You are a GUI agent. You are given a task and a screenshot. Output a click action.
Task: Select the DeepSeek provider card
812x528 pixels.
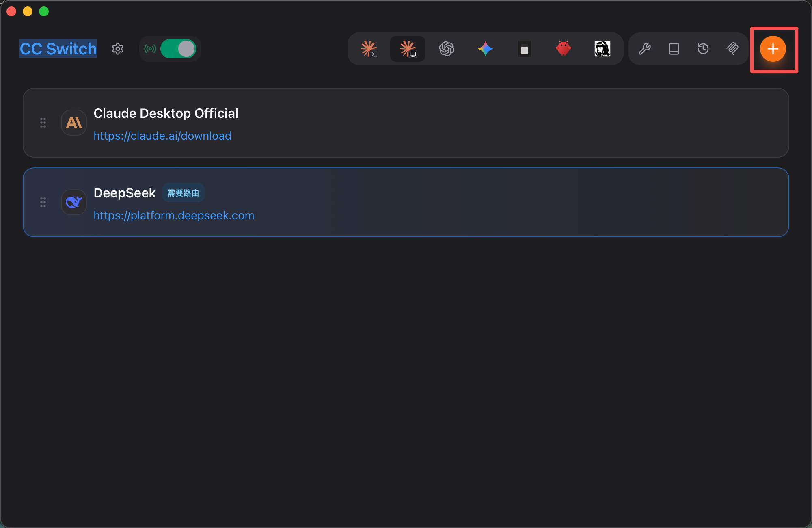(x=406, y=202)
